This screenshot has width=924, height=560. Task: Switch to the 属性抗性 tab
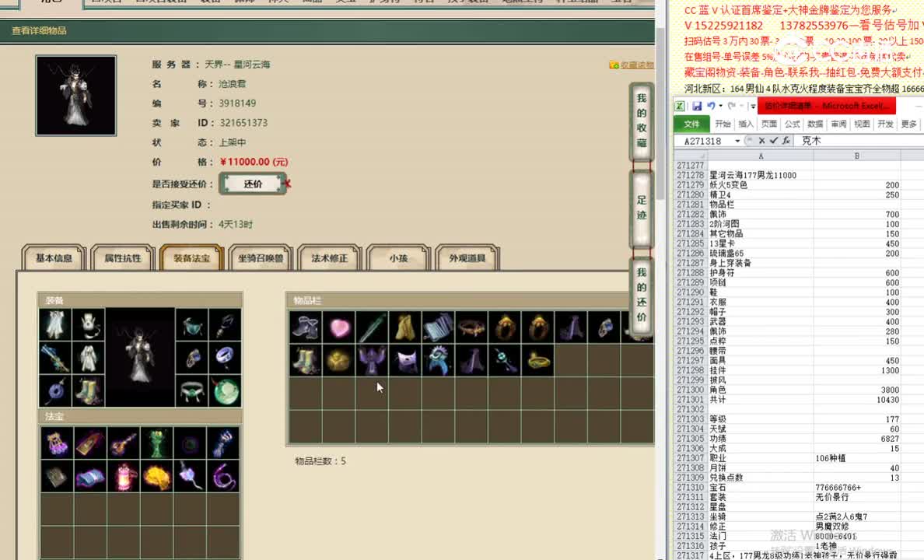point(123,258)
